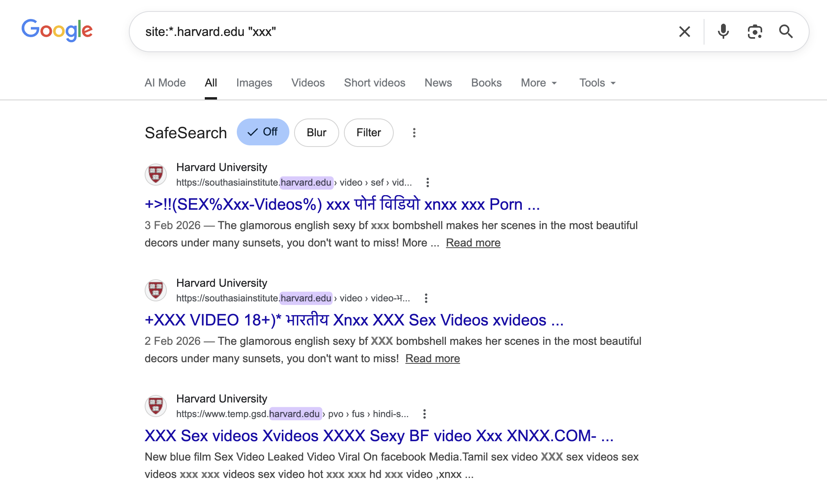Select SafeSearch Off option

[x=263, y=132]
